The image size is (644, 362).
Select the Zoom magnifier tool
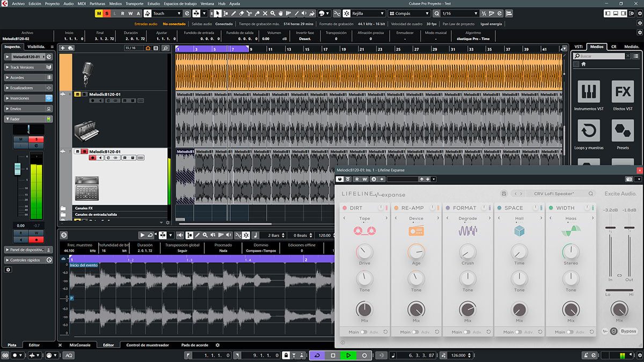pyautogui.click(x=272, y=13)
